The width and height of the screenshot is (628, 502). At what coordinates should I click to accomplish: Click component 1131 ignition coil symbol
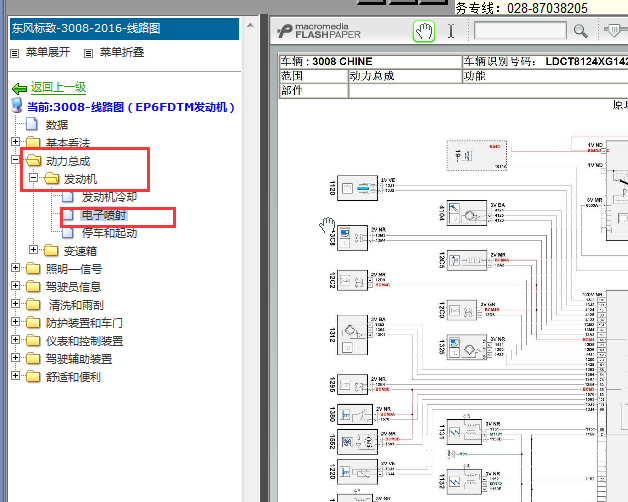[464, 432]
